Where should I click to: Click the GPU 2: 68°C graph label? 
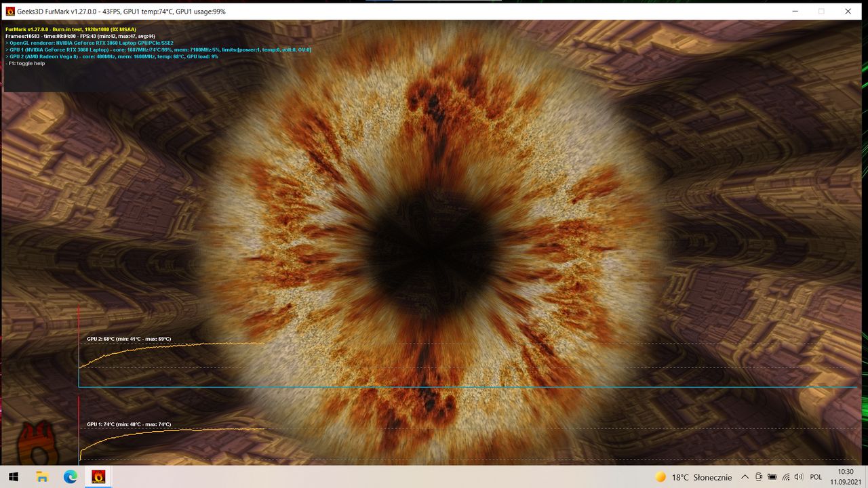click(129, 338)
